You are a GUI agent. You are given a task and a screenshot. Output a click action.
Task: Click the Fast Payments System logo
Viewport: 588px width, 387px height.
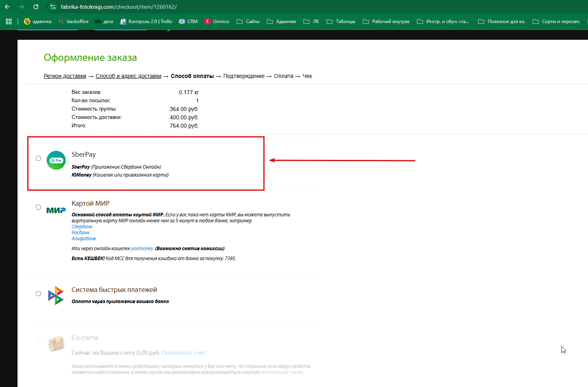[x=56, y=296]
